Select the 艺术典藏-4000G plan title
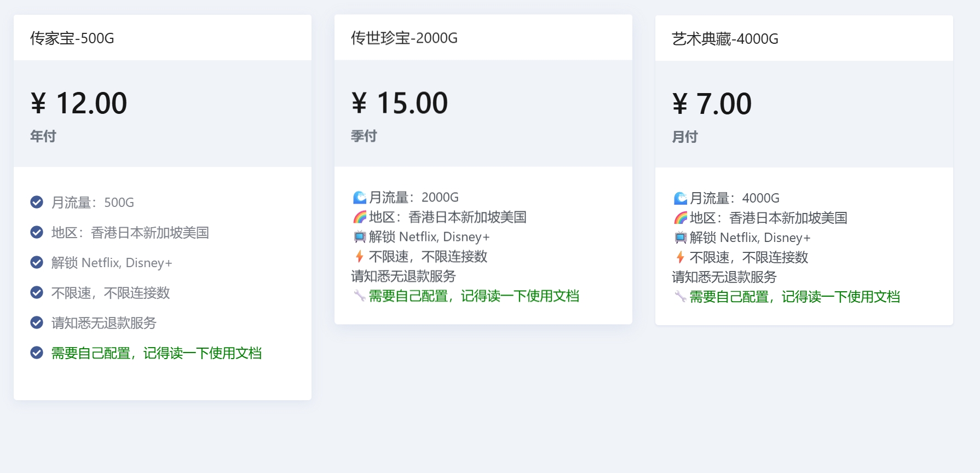This screenshot has width=980, height=473. [725, 39]
